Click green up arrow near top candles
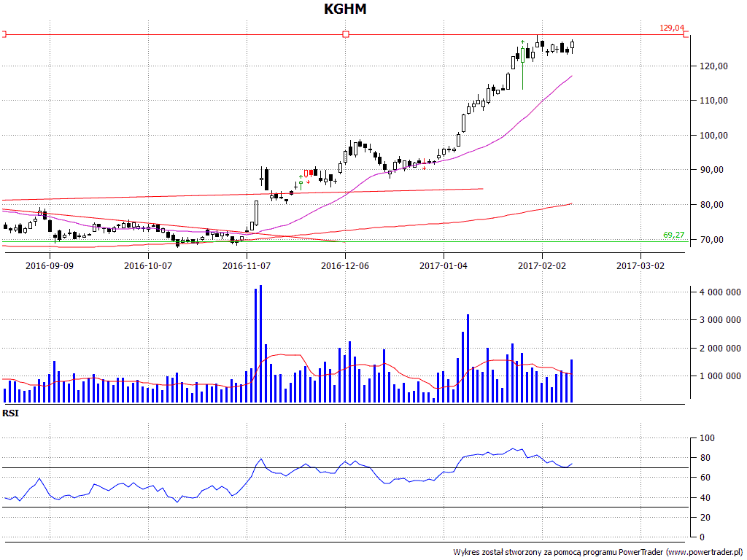 (x=523, y=43)
